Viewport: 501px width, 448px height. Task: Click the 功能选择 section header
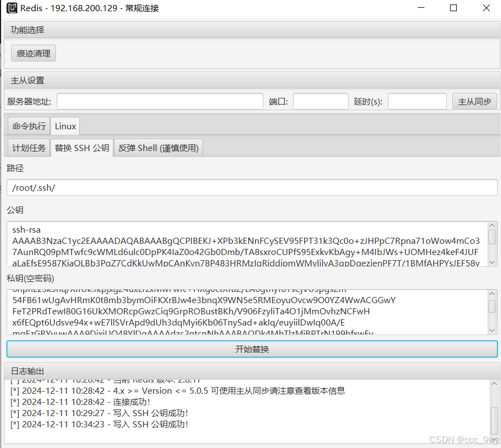252,30
